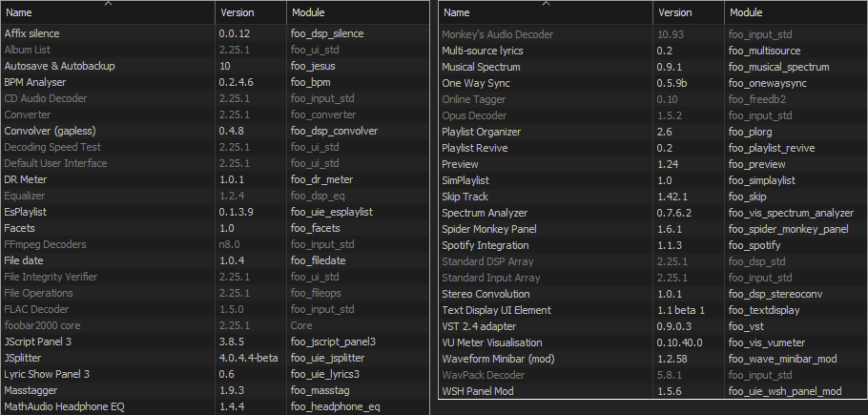Viewport: 868px width, 415px height.
Task: Click sort arrow above right Name column
Action: (x=546, y=3)
